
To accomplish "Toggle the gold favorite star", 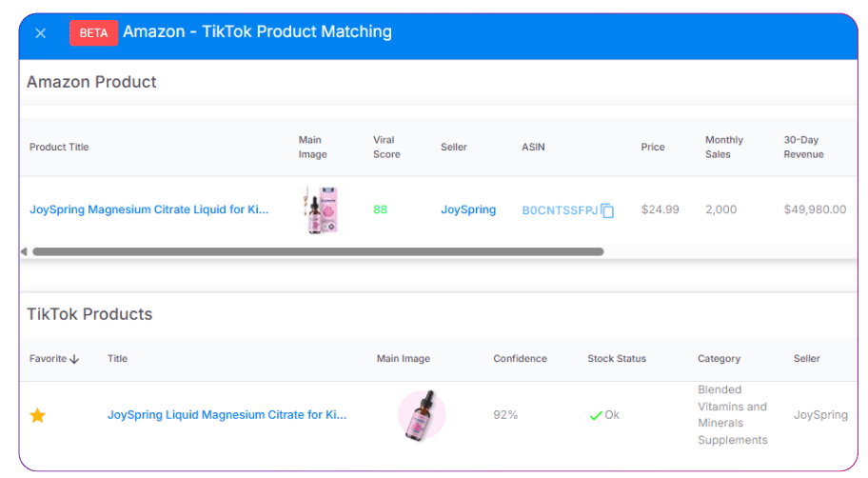I will click(38, 415).
